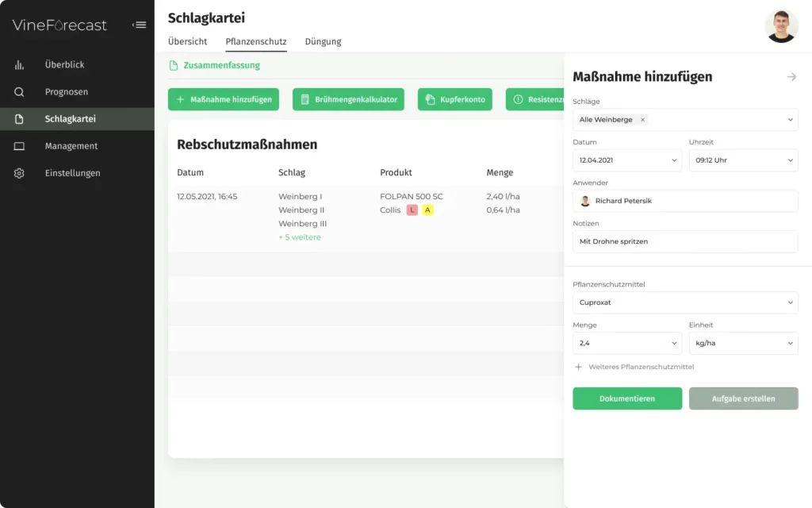This screenshot has height=508, width=812.
Task: Click the Einstellungen gear icon
Action: [x=19, y=173]
